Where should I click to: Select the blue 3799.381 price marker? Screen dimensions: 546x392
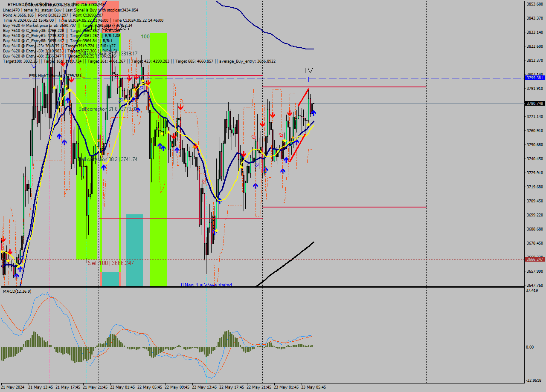click(x=534, y=78)
